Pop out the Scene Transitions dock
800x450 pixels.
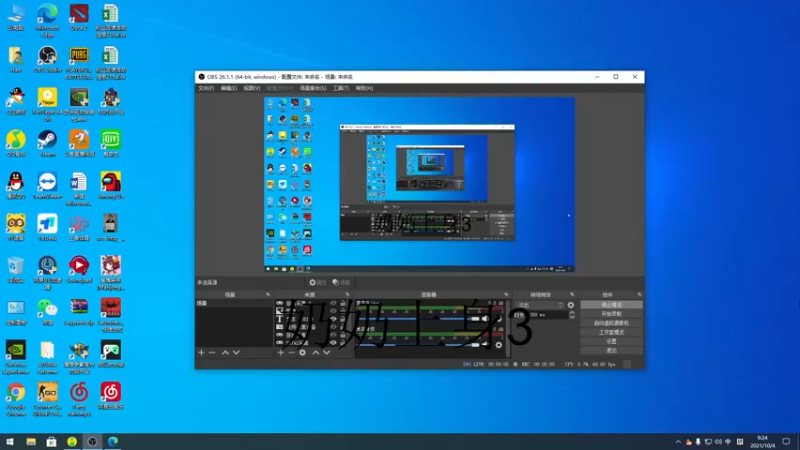pyautogui.click(x=571, y=294)
